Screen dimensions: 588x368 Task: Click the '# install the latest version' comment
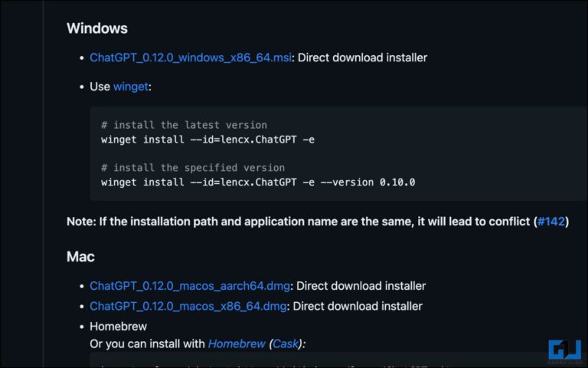pos(184,125)
